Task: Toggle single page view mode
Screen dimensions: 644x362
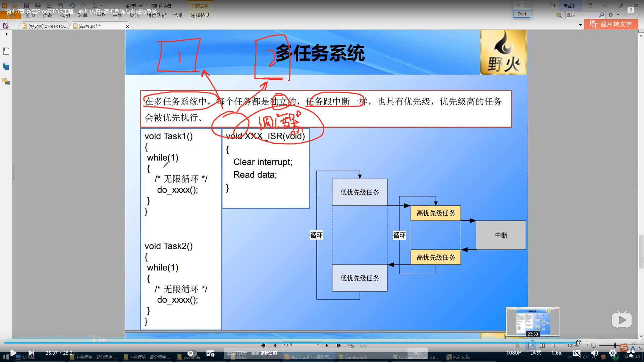Action: click(x=519, y=345)
